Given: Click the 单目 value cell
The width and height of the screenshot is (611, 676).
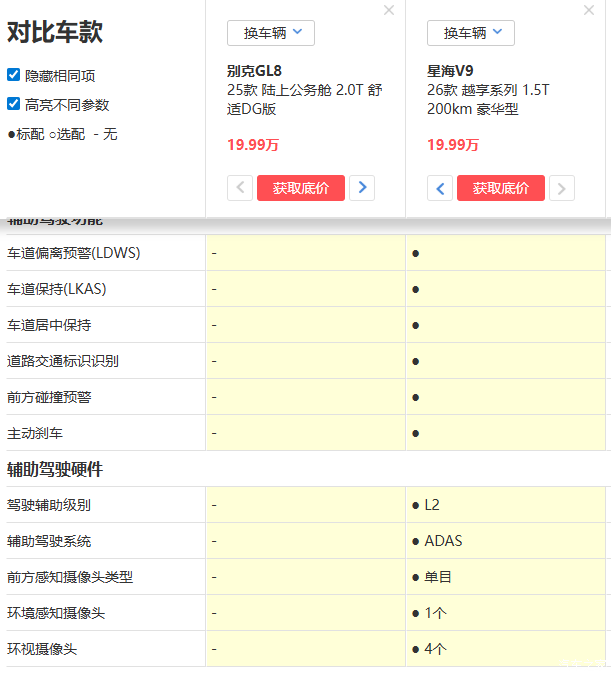Looking at the screenshot, I should point(505,577).
